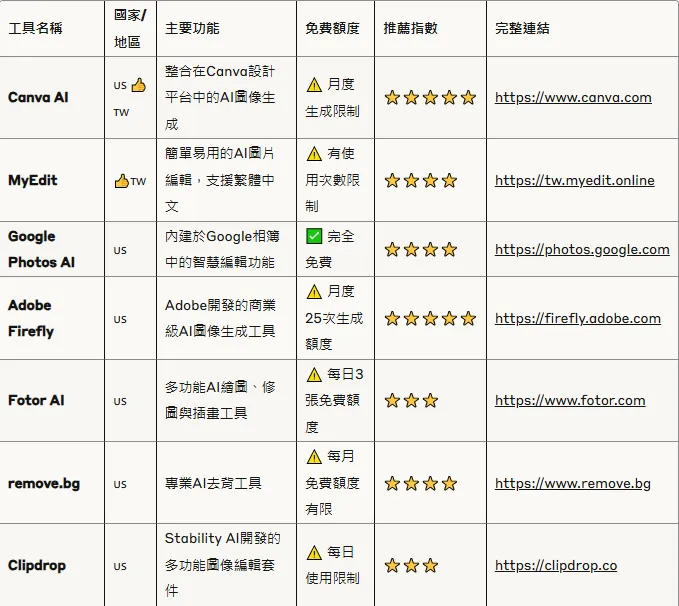Click the warning icon in Fotor AI row
Image resolution: width=679 pixels, height=606 pixels.
point(314,374)
